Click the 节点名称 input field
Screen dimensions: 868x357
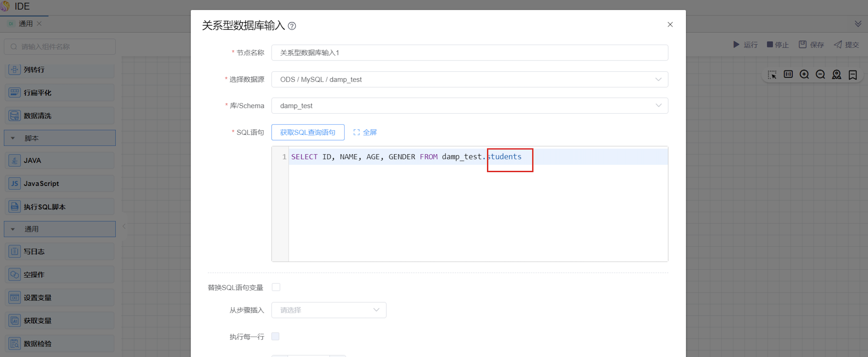[x=469, y=53]
